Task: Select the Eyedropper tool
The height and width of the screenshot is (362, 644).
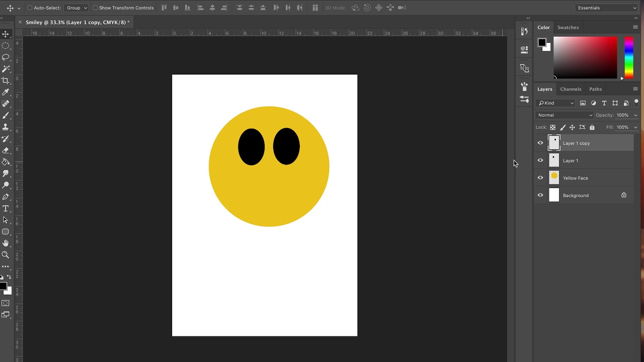Action: tap(6, 92)
